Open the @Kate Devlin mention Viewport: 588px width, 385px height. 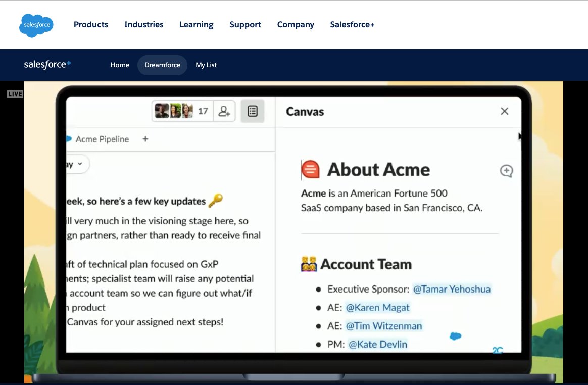pos(378,345)
